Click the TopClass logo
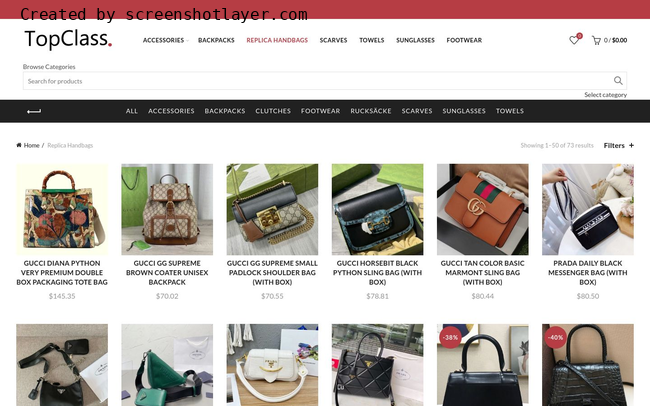 [68, 39]
